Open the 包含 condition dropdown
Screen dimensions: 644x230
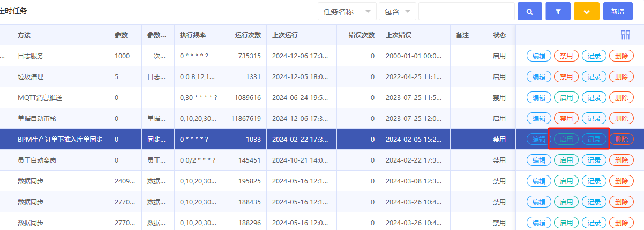397,11
